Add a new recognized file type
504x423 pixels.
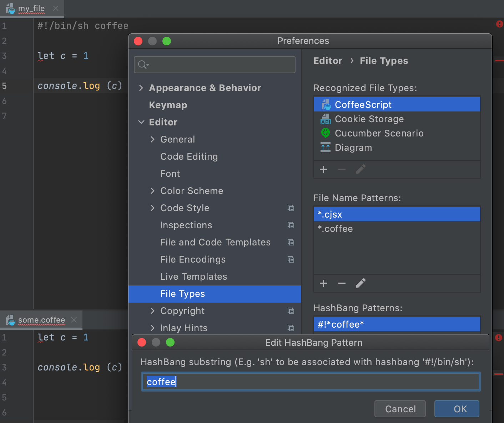(323, 169)
